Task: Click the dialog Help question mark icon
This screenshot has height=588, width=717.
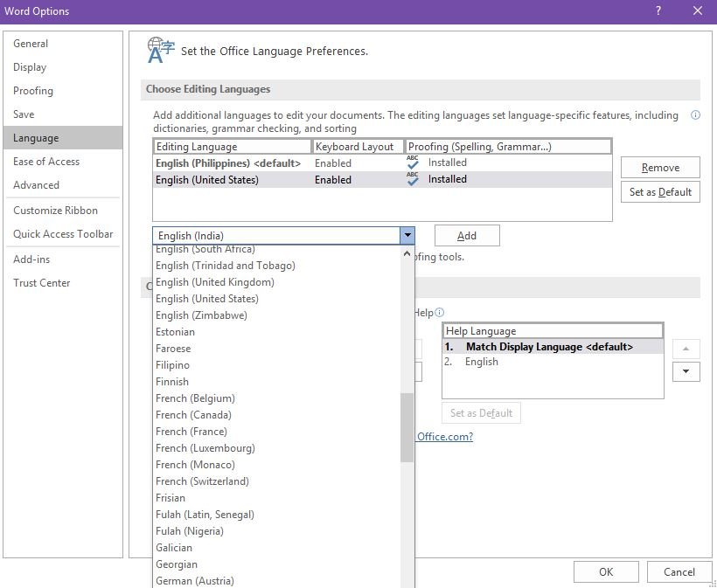Action: (657, 10)
